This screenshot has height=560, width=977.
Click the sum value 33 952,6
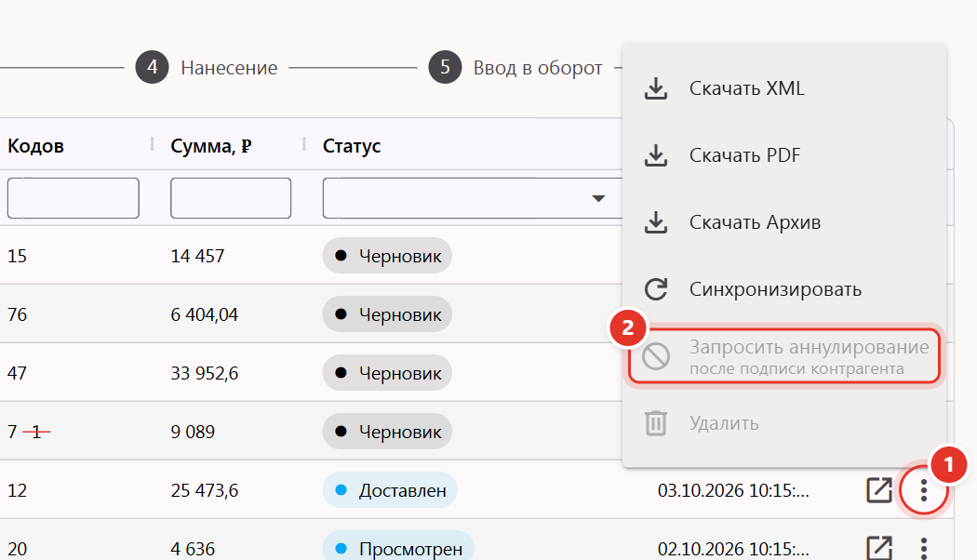[x=205, y=373]
